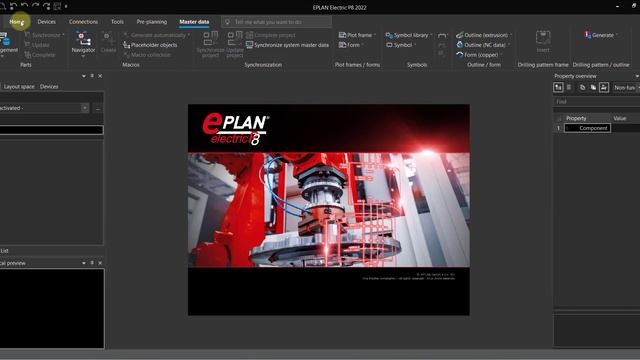Click Synchronize in the Parts group
Image resolution: width=640 pixels, height=360 pixels.
pyautogui.click(x=43, y=35)
